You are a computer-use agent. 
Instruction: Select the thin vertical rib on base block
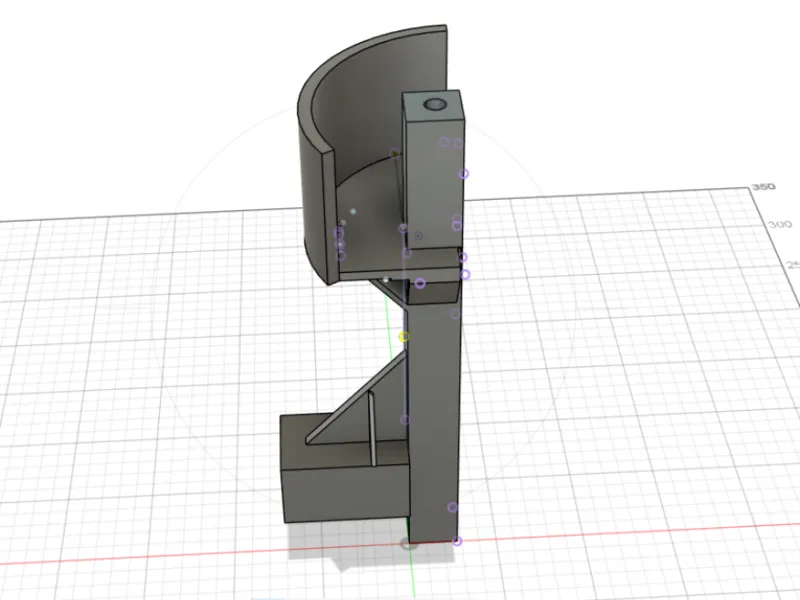pyautogui.click(x=372, y=429)
